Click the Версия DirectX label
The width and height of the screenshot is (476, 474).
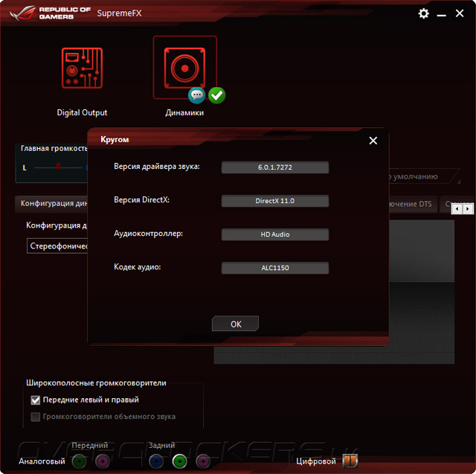[x=141, y=200]
